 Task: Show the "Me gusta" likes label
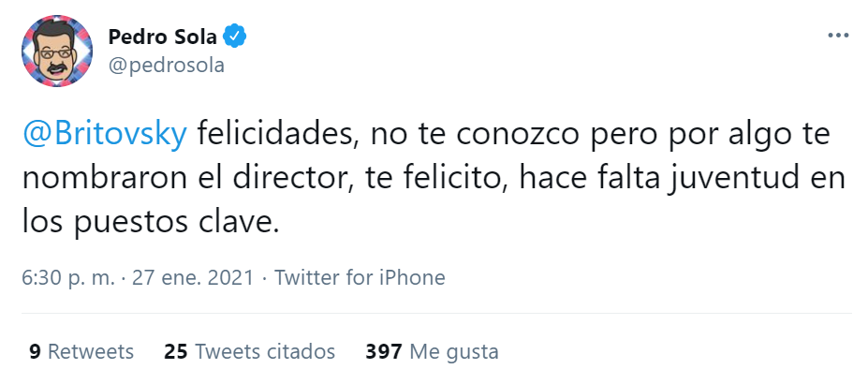[x=454, y=352]
